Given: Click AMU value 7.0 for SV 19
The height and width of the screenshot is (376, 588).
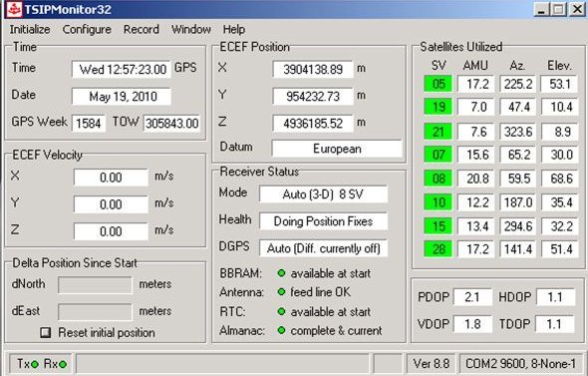Looking at the screenshot, I should (x=476, y=107).
